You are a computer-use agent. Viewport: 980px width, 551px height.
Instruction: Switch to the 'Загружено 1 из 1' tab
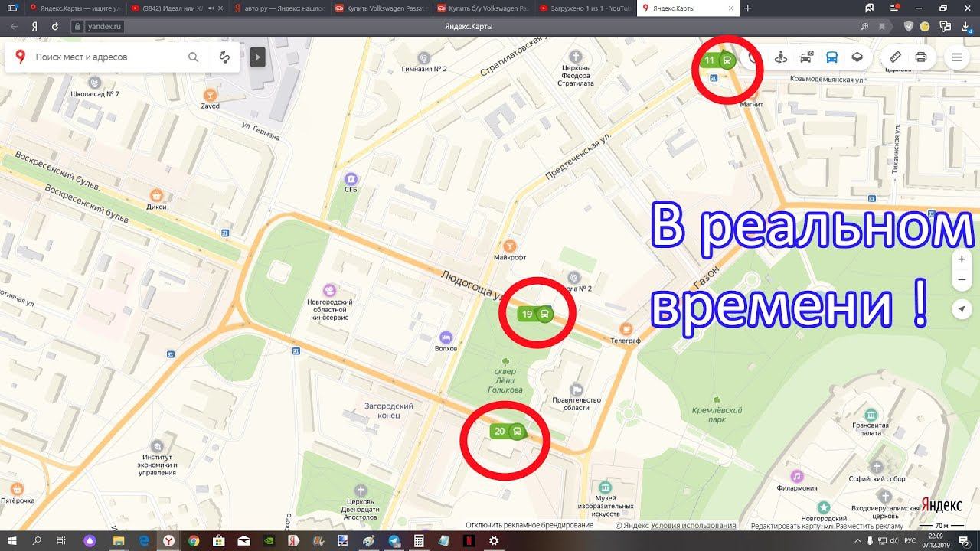pos(585,8)
